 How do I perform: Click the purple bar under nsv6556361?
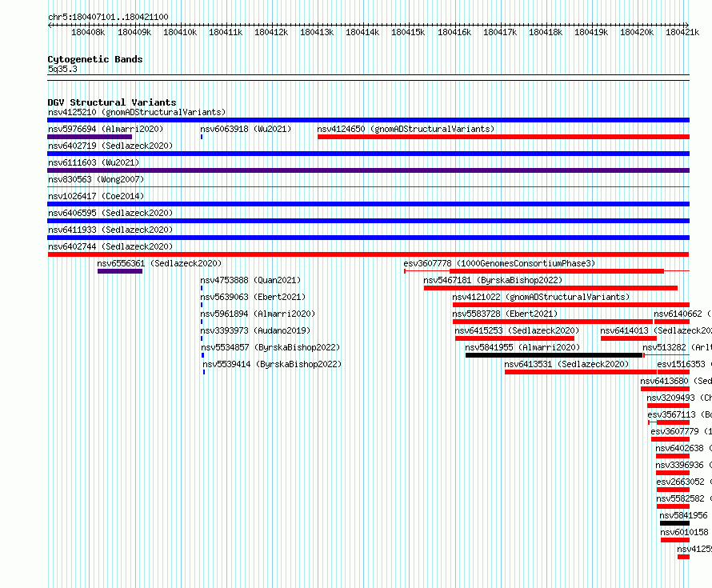coord(120,271)
